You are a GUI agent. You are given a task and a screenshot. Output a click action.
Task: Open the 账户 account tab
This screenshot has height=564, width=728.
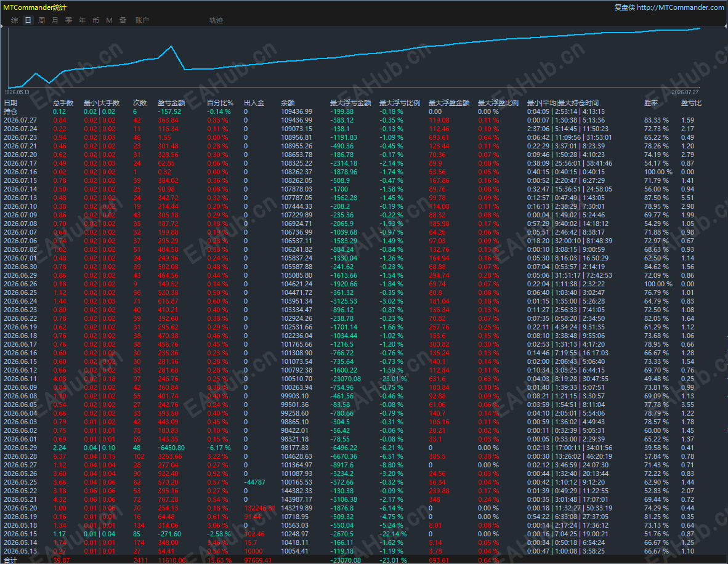click(142, 20)
